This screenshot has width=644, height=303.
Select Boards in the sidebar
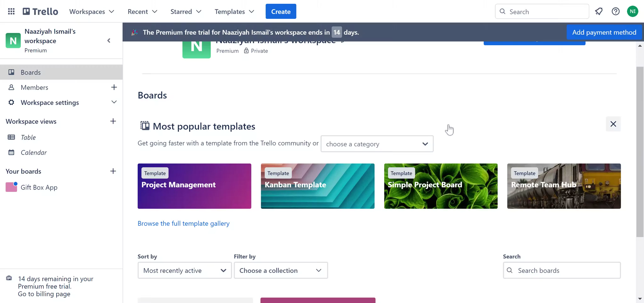(61, 72)
